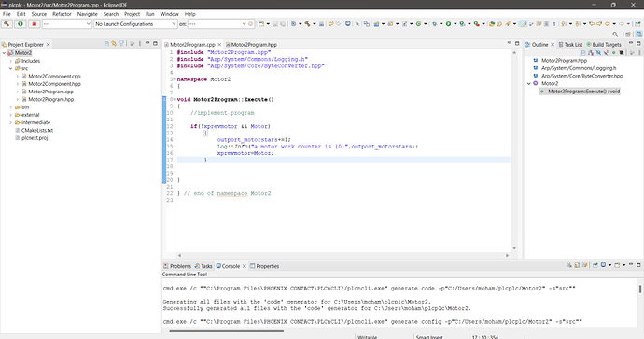Switch to Motor2Program.hpp editor tab
Viewport: 644px width, 339px height.
[x=251, y=45]
